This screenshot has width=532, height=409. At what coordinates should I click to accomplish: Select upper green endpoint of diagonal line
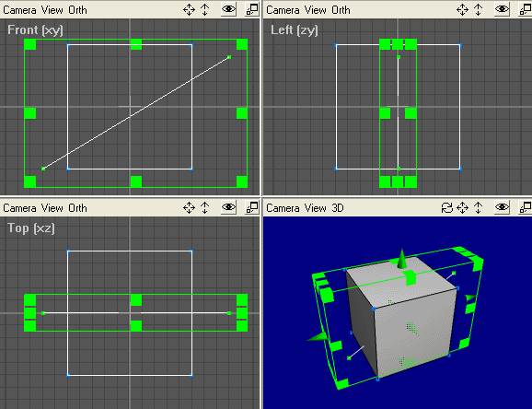coord(229,57)
